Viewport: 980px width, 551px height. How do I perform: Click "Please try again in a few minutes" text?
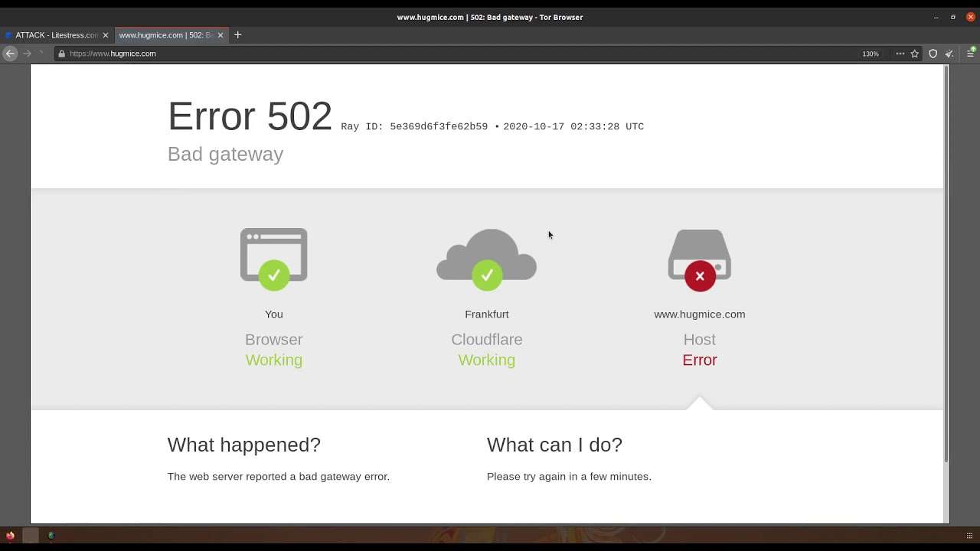(569, 477)
